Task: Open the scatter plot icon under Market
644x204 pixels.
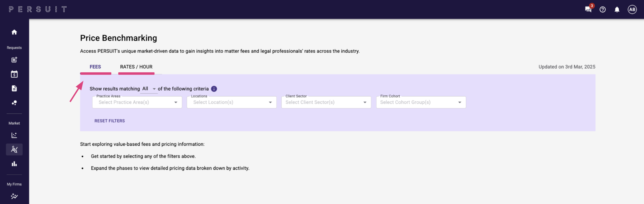Action: click(14, 135)
